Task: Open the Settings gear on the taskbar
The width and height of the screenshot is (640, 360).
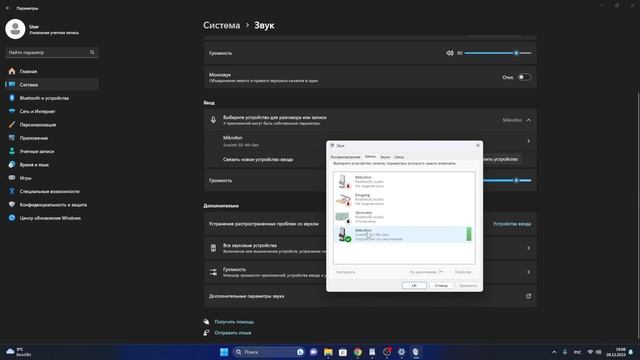Action: pyautogui.click(x=401, y=352)
